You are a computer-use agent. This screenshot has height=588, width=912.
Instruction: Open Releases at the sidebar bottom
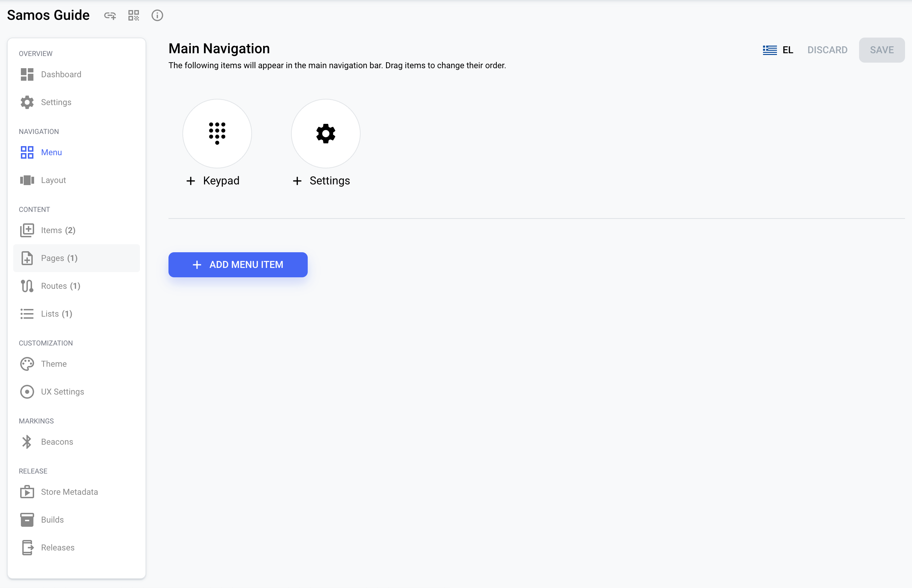[x=58, y=547]
